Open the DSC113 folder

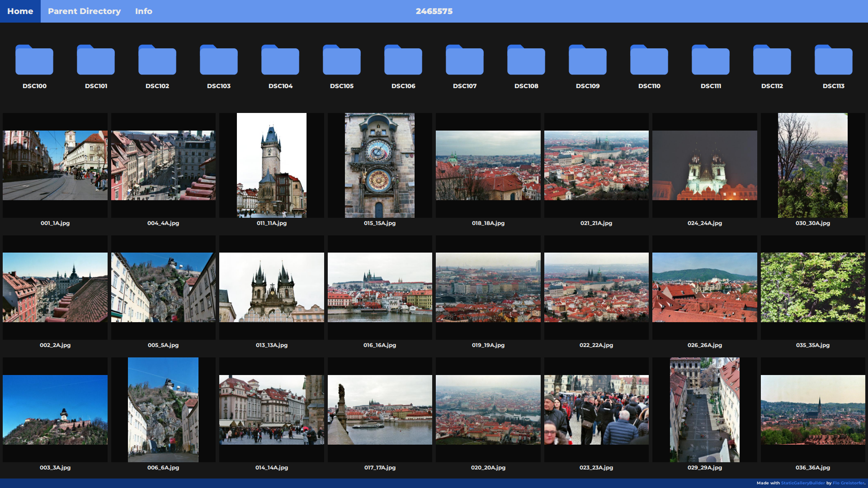click(833, 60)
